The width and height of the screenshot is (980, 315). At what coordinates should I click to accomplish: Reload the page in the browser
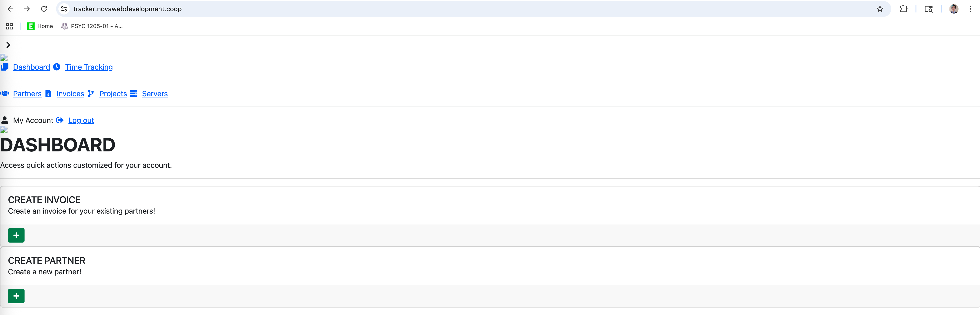(x=44, y=9)
